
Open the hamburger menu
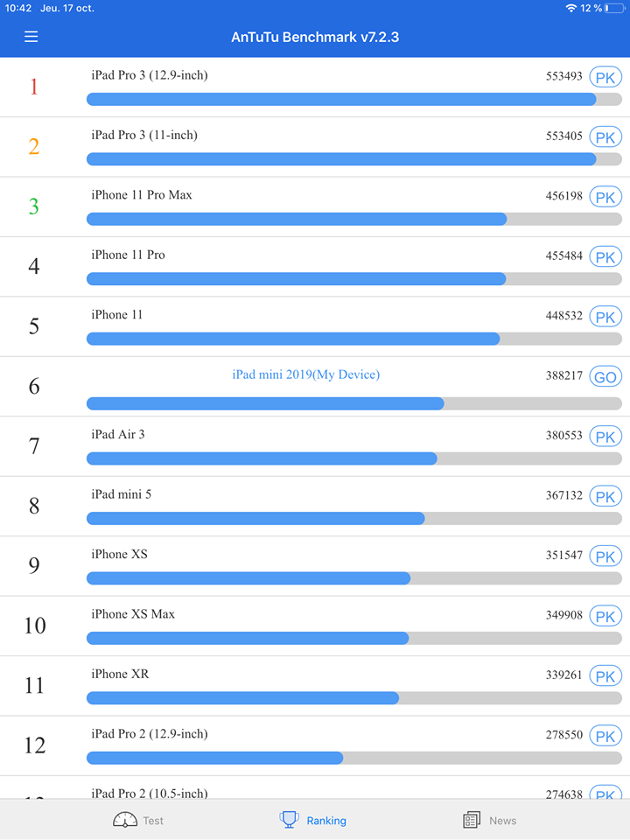pyautogui.click(x=31, y=38)
